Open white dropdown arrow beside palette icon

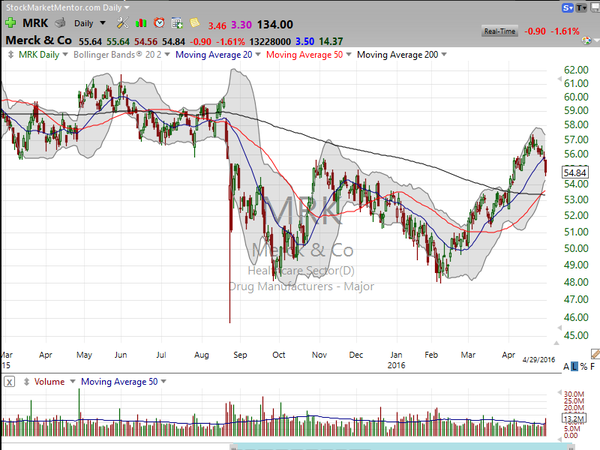click(x=596, y=40)
